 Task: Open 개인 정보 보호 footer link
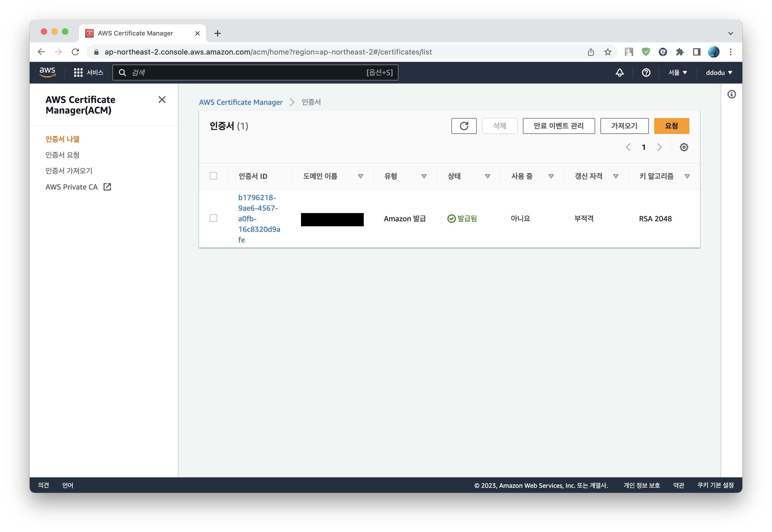tap(641, 485)
